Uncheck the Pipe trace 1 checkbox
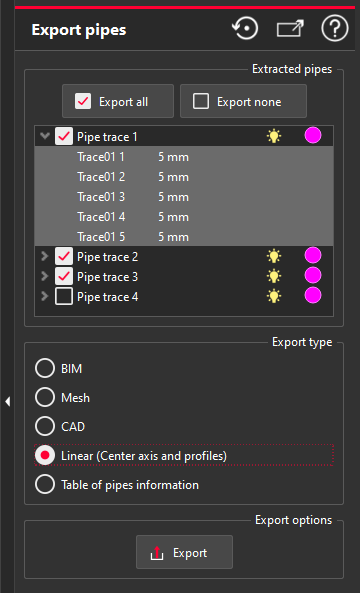The width and height of the screenshot is (360, 593). [x=64, y=136]
